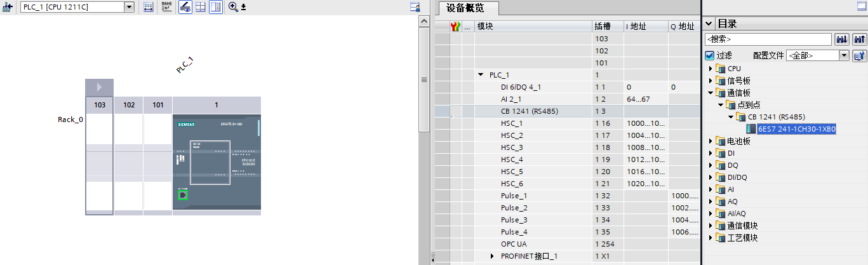Select the HSC_2 row

[568, 135]
